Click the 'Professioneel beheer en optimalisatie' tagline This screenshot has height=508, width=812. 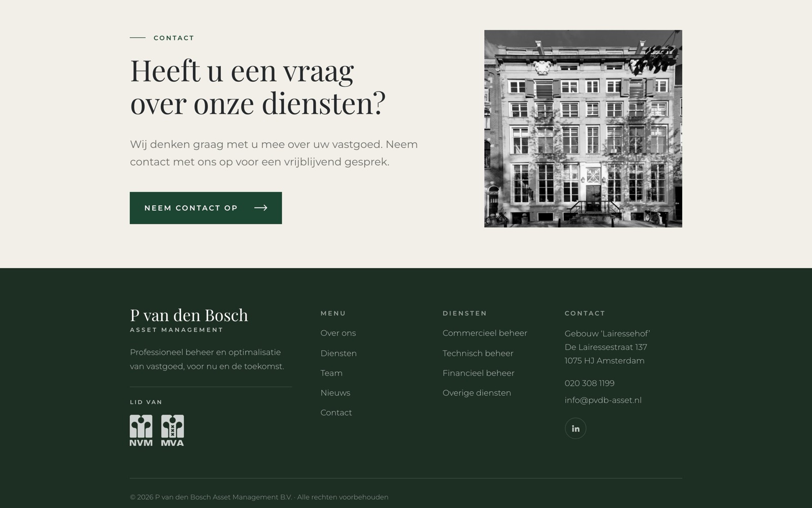(207, 359)
